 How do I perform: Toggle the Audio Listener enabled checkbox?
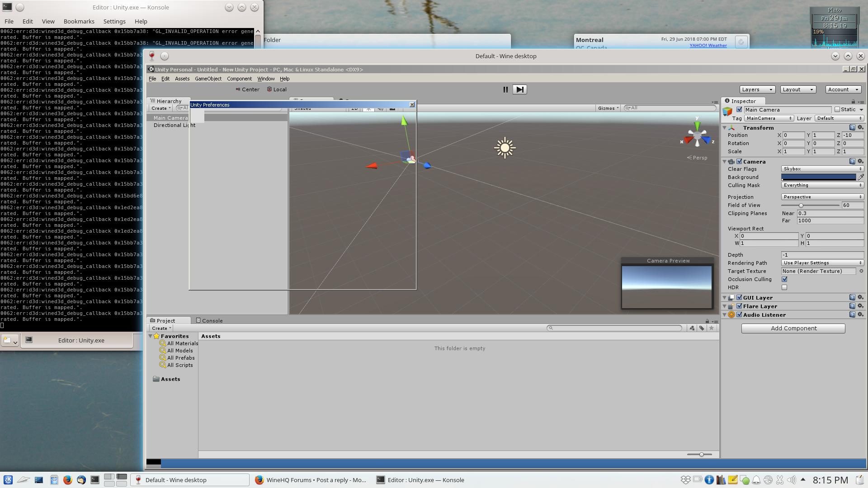click(x=740, y=315)
